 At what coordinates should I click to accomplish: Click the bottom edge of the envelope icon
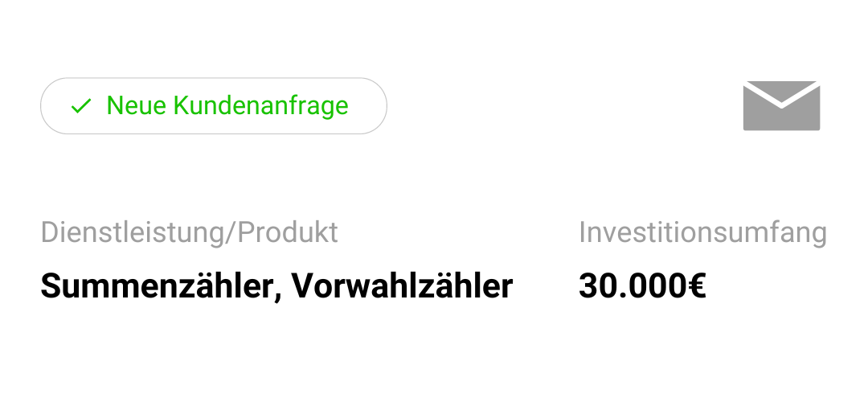point(781,128)
